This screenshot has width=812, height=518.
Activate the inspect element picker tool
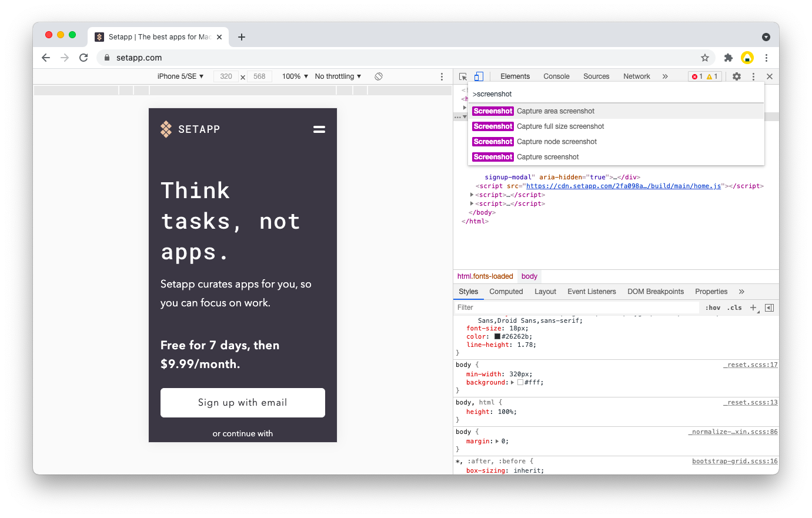click(x=463, y=76)
